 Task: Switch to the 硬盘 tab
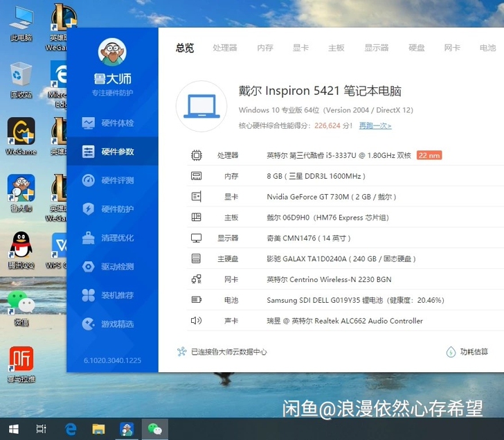click(x=417, y=48)
